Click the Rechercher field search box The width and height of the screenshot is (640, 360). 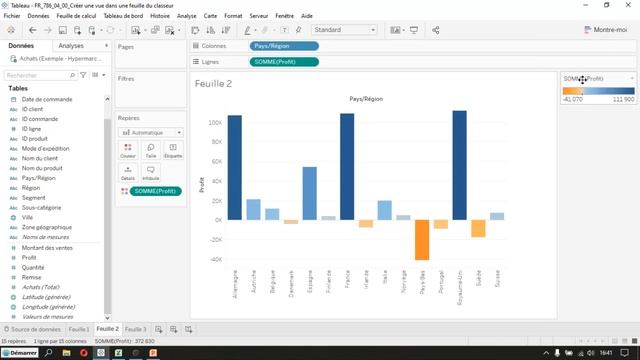40,76
